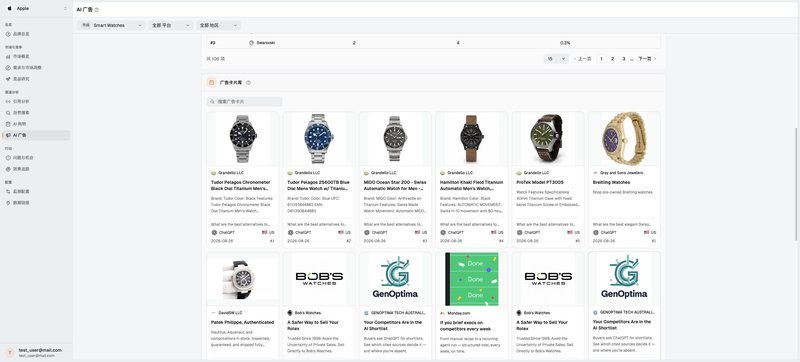The image size is (800, 362).
Task: Open the 效果追踪 sidebar item
Action: point(36,169)
